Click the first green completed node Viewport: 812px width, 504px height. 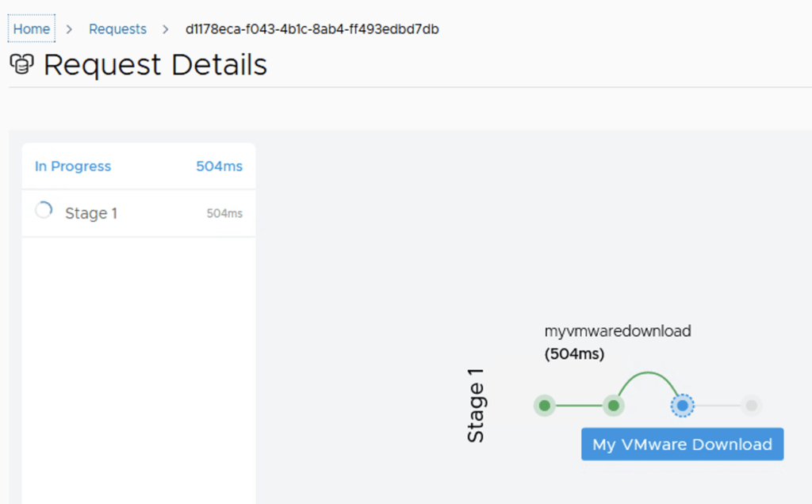[544, 406]
